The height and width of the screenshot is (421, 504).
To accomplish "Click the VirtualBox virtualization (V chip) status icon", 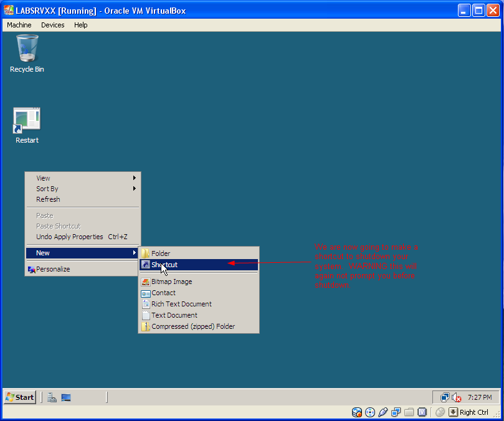I will [422, 412].
